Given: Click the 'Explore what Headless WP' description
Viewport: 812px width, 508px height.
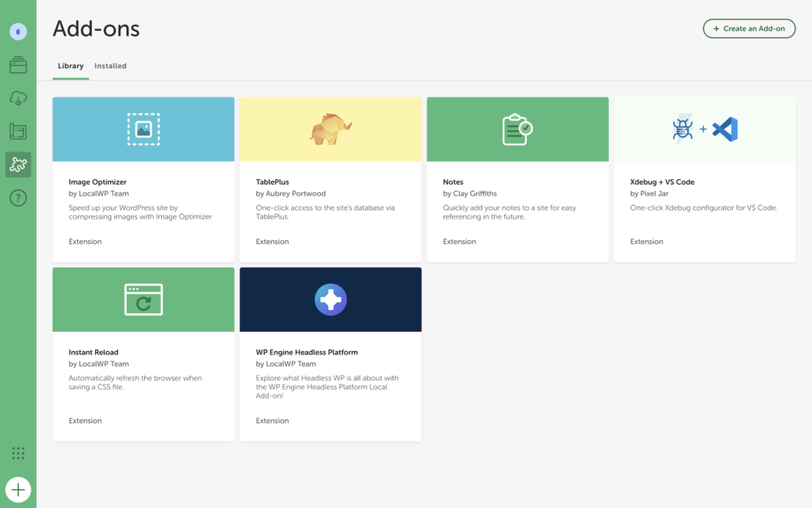Looking at the screenshot, I should (x=327, y=387).
